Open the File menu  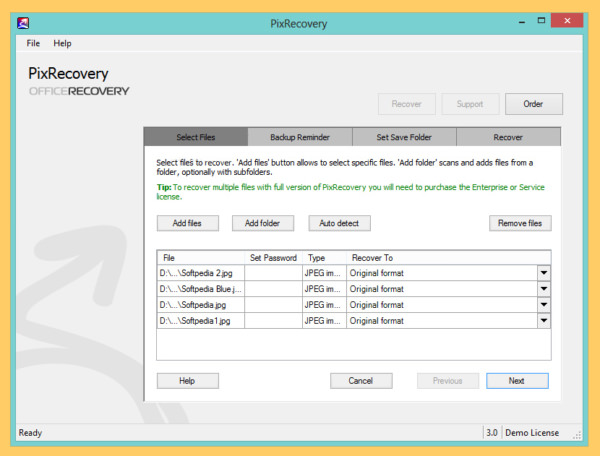coord(33,43)
